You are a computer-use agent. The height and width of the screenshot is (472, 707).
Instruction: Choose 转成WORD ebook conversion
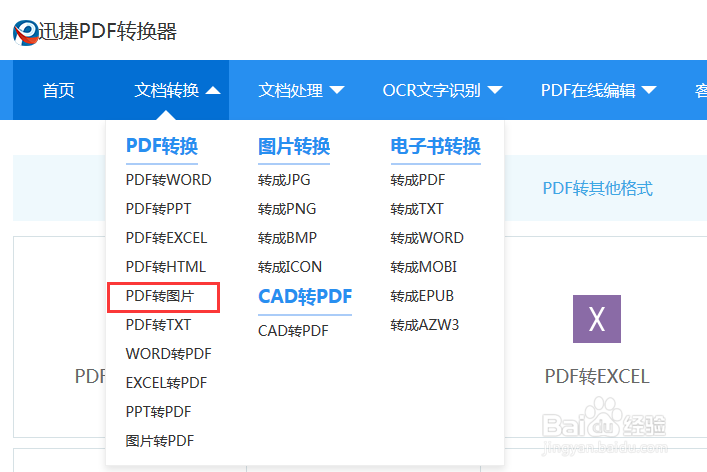(427, 238)
